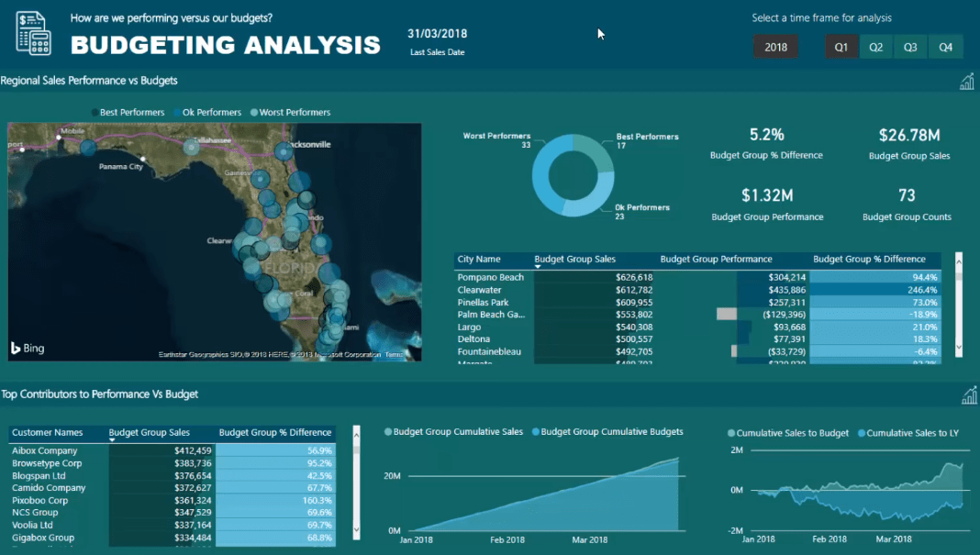Select Clearwater row in city table

point(697,290)
